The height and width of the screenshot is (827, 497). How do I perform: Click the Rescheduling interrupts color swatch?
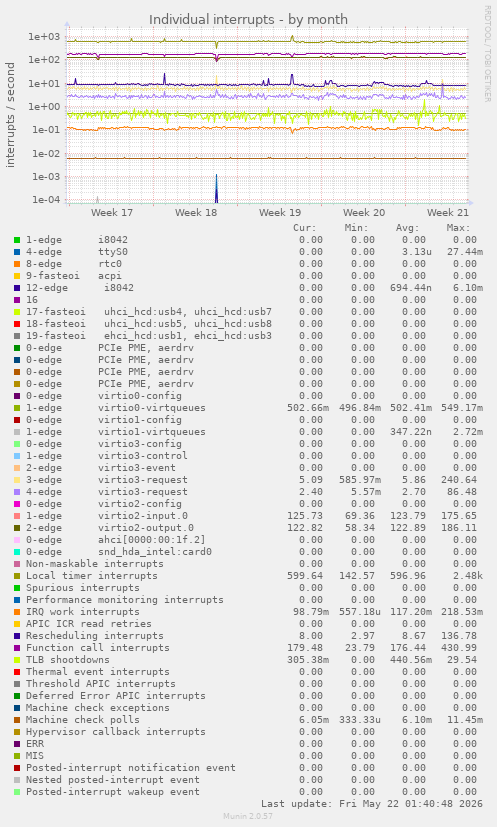[17, 636]
